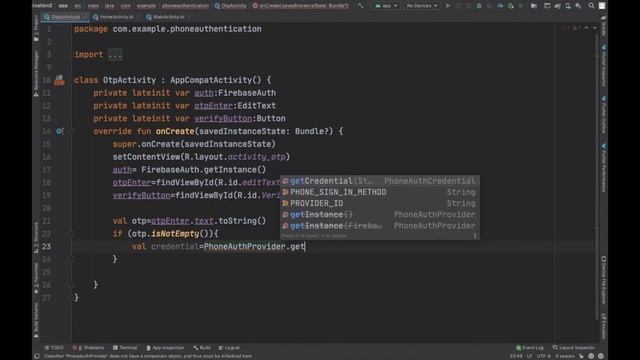Click the 4 spaces indent status entry
Viewport: 640px width, 360px height.
pyautogui.click(x=564, y=356)
